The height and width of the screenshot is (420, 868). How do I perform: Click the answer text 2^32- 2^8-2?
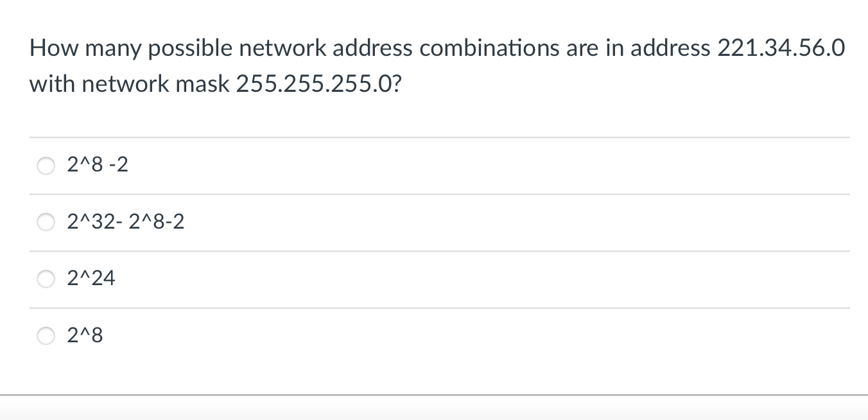point(125,222)
